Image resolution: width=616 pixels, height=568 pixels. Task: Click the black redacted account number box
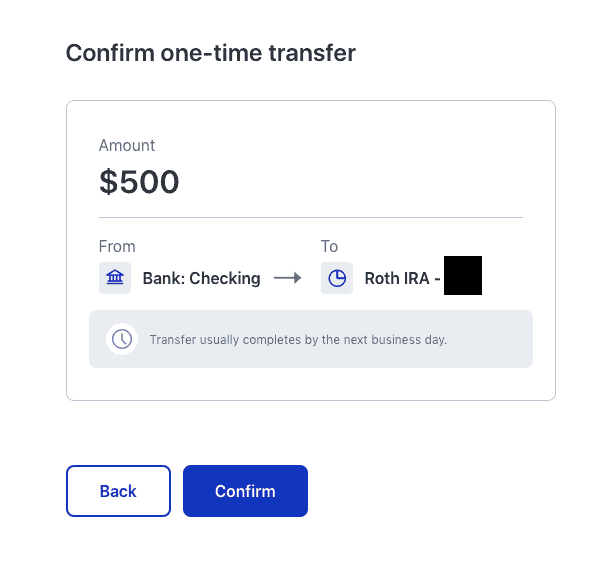click(463, 276)
